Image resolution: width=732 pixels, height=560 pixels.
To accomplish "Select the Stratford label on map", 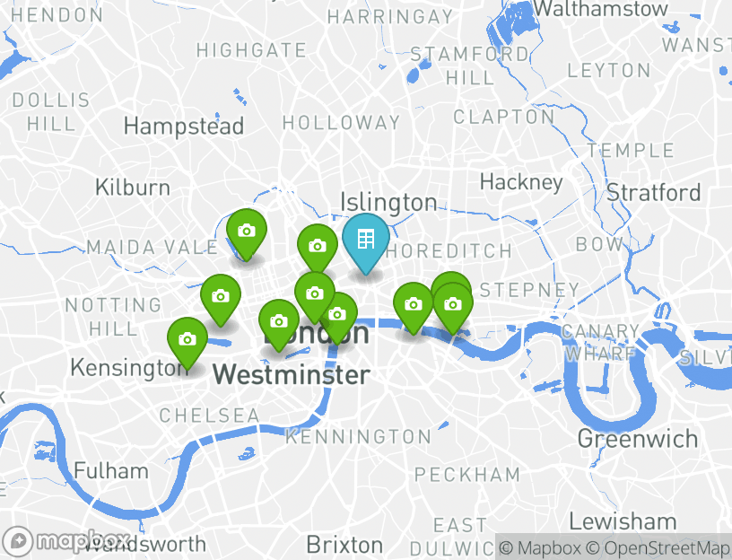I will pos(654,192).
